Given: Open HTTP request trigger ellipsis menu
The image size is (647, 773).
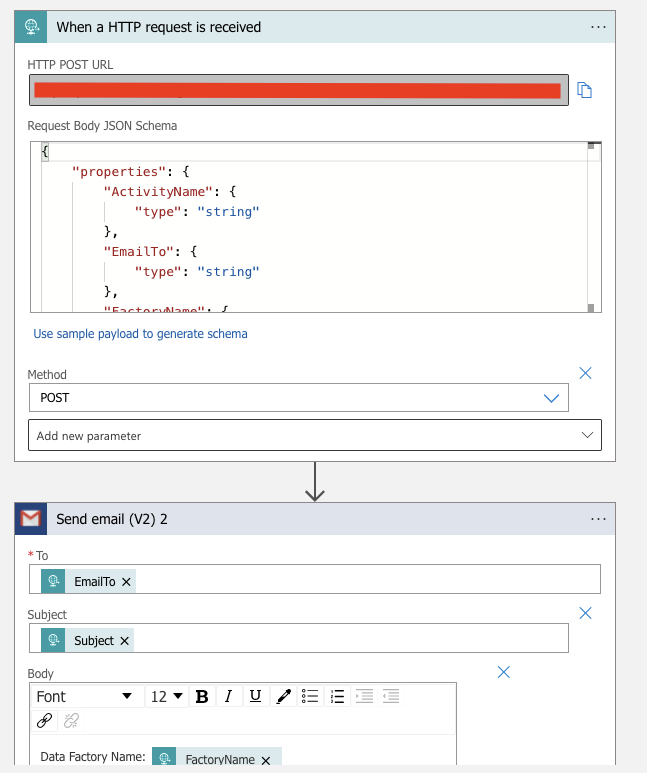Looking at the screenshot, I should coord(599,27).
